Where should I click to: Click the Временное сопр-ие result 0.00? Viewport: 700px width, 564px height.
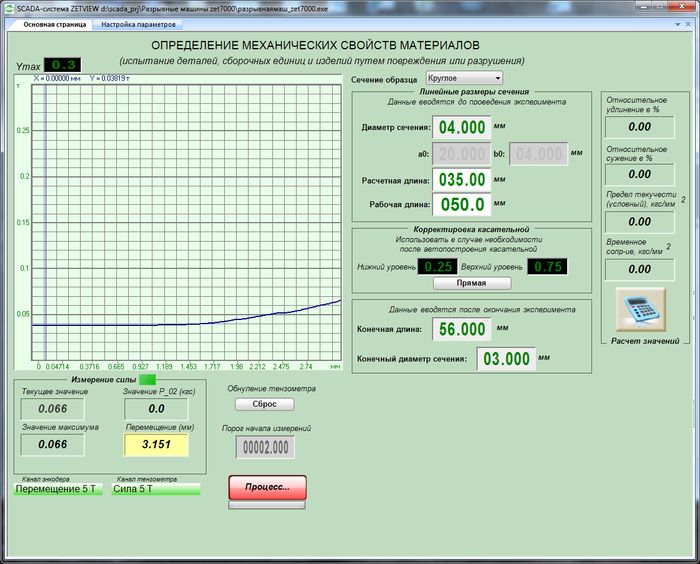639,269
